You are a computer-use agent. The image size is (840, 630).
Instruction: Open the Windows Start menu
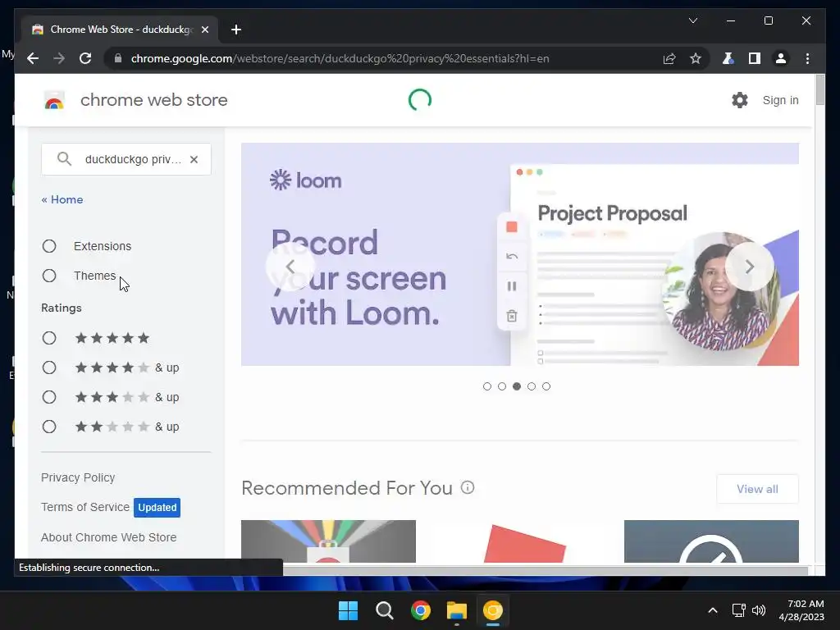tap(348, 610)
